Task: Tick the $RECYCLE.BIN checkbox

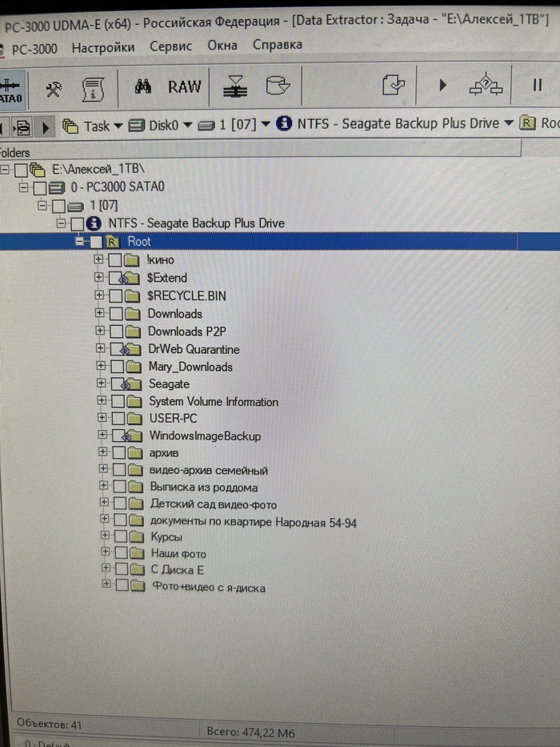Action: 115,296
